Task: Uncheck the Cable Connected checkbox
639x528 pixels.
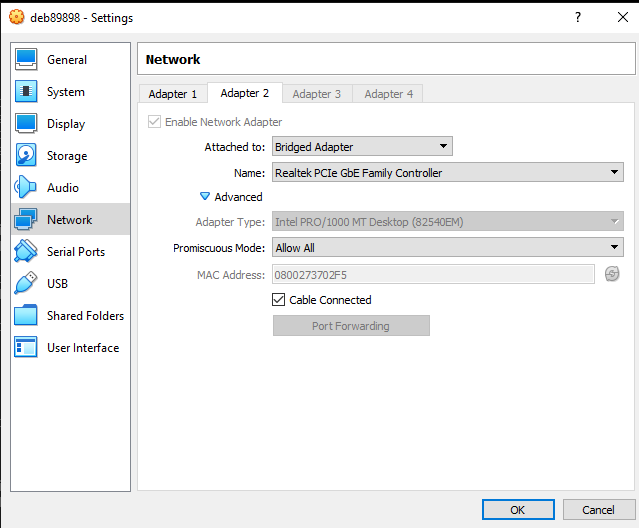Action: click(x=278, y=300)
